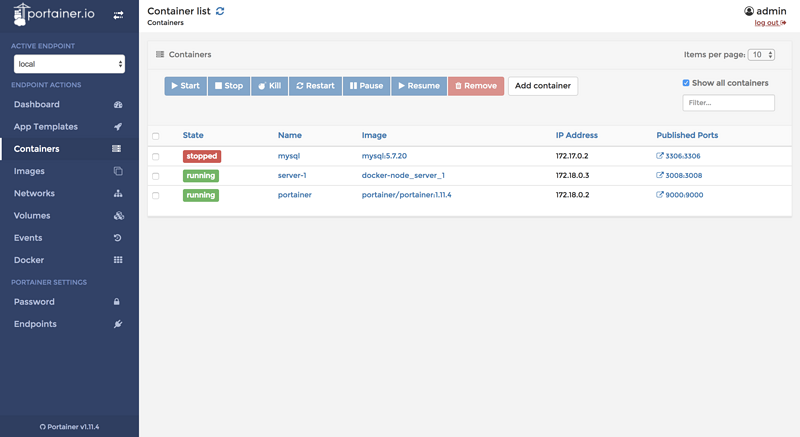Screen dimensions: 800x437
Task: Click the Dashboard speedometer icon
Action: (x=118, y=105)
